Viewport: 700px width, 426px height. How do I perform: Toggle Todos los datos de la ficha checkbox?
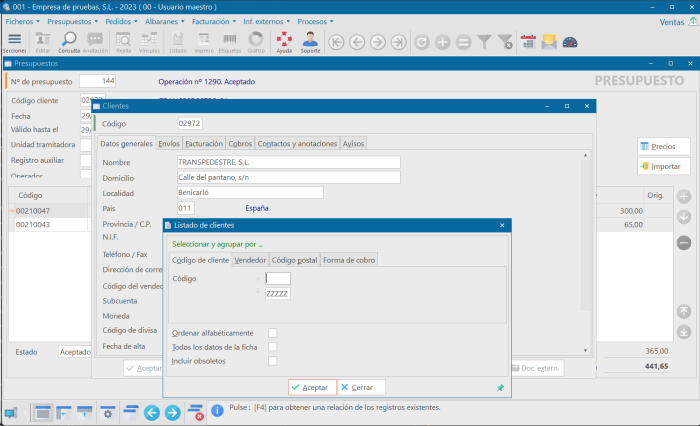pos(272,347)
